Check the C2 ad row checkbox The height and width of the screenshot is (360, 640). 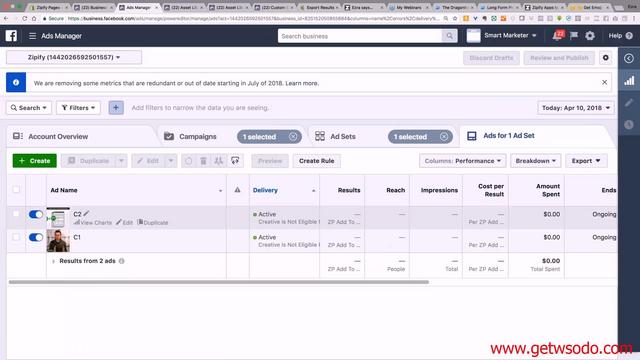pos(16,214)
